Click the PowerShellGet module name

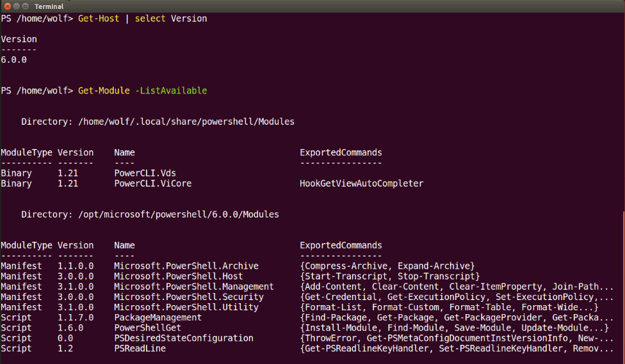[x=145, y=328]
